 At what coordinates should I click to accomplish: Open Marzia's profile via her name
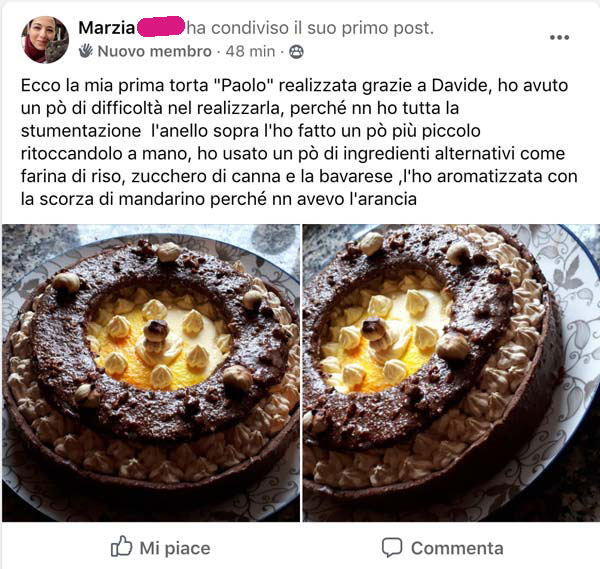(x=107, y=28)
